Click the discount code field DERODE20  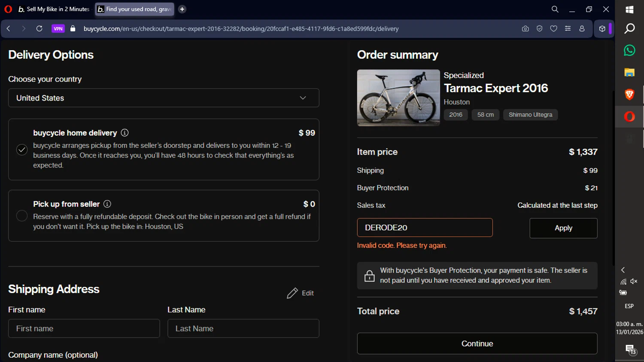point(425,228)
